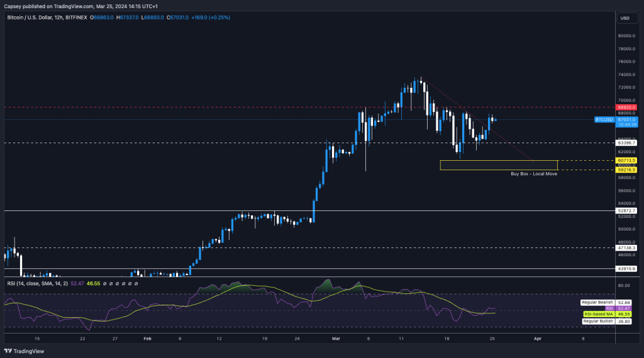Click the purple RSI scale label
644x358 pixels.
(609, 308)
